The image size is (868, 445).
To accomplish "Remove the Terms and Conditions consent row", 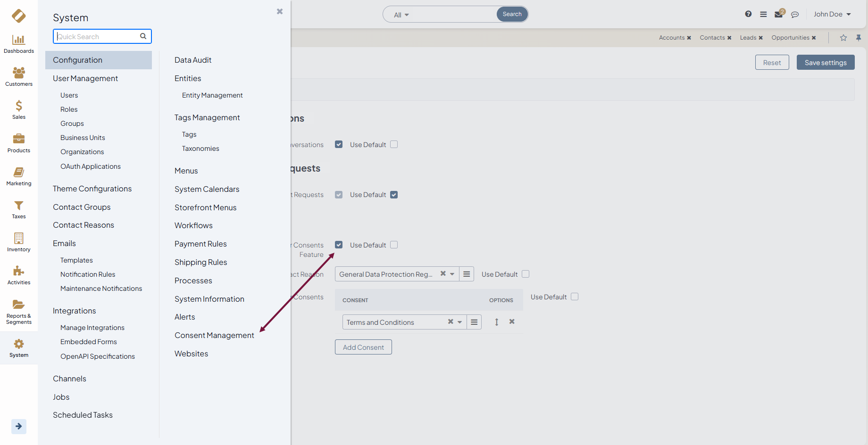I will tap(512, 321).
